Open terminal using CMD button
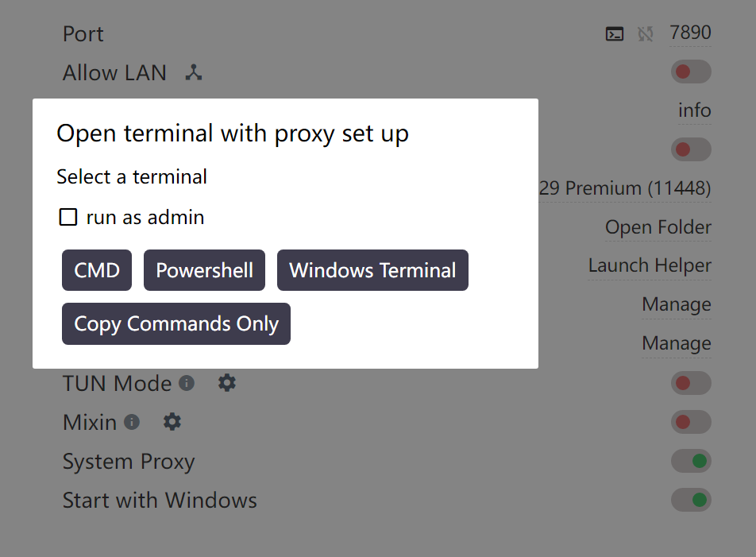 point(97,270)
